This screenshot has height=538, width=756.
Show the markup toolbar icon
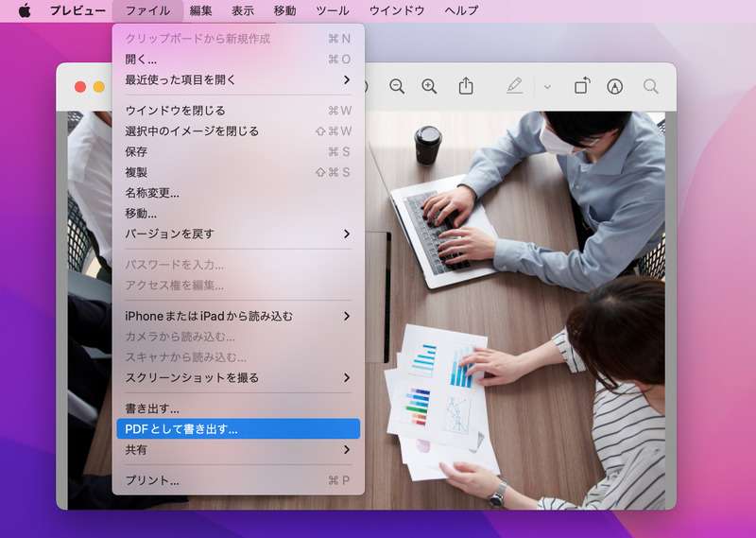point(615,87)
